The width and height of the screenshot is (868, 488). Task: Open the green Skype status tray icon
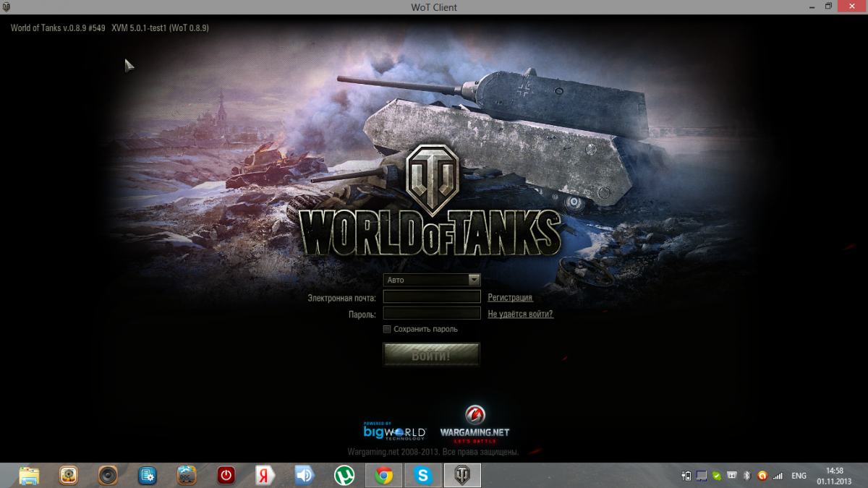(717, 476)
